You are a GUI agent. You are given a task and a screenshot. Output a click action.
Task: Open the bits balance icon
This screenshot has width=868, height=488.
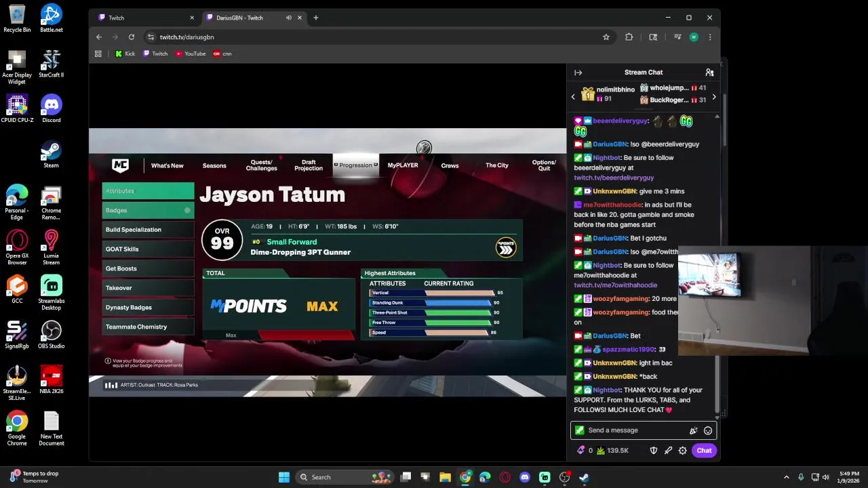(x=581, y=450)
